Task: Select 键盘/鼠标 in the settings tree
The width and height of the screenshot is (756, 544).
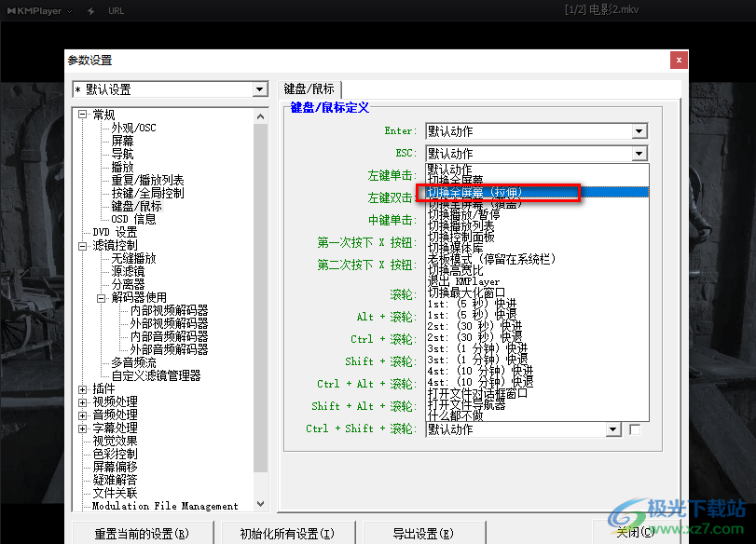Action: (x=137, y=206)
